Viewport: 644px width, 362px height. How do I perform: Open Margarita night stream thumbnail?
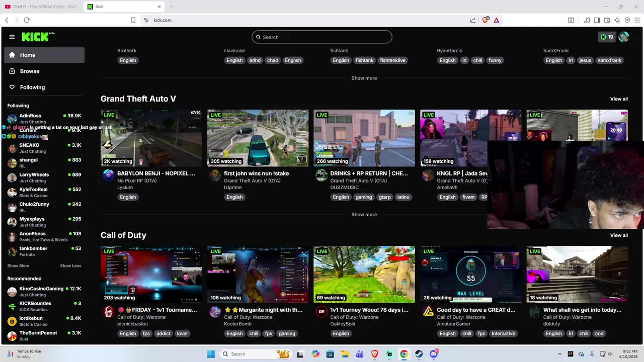pos(258,275)
